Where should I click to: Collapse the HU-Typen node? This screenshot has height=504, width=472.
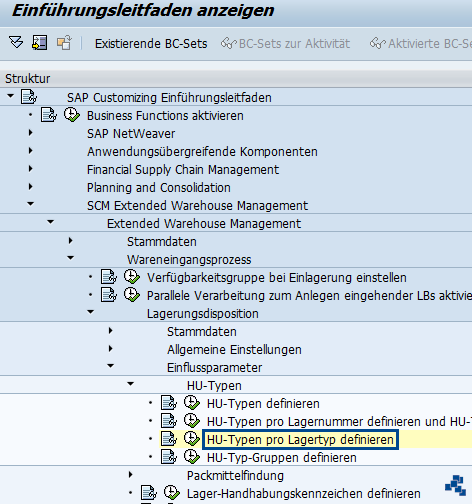(131, 384)
